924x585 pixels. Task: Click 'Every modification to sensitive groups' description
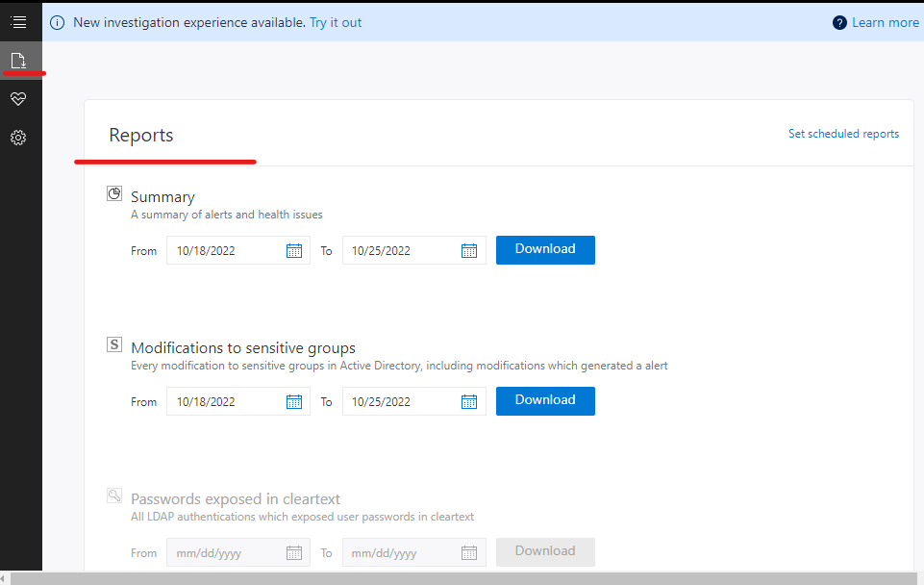pyautogui.click(x=399, y=366)
